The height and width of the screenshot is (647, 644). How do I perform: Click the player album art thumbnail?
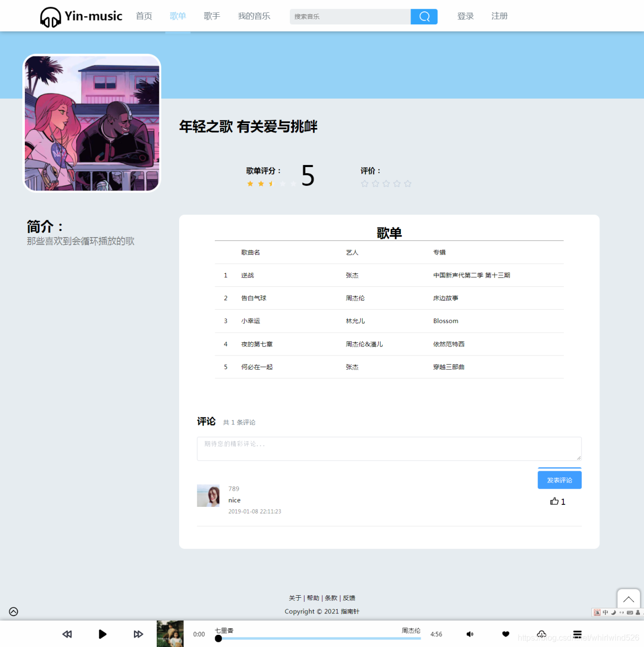tap(170, 634)
